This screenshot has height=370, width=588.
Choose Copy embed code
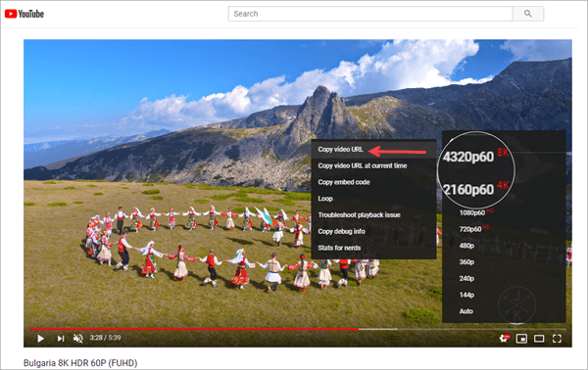(373, 182)
